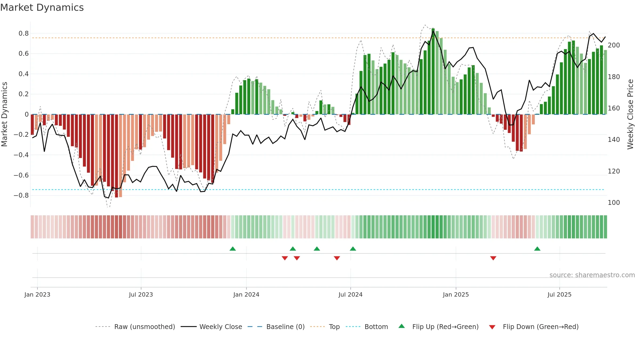Screen dimensions: 644x362
Task: Click the 'Jul 2025' x-axis label
Action: click(x=559, y=294)
